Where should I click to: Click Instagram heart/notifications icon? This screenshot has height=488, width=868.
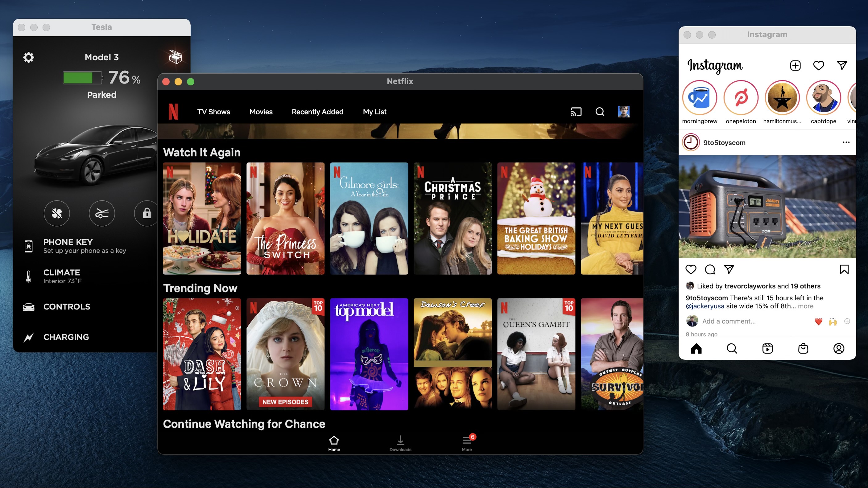(x=819, y=65)
